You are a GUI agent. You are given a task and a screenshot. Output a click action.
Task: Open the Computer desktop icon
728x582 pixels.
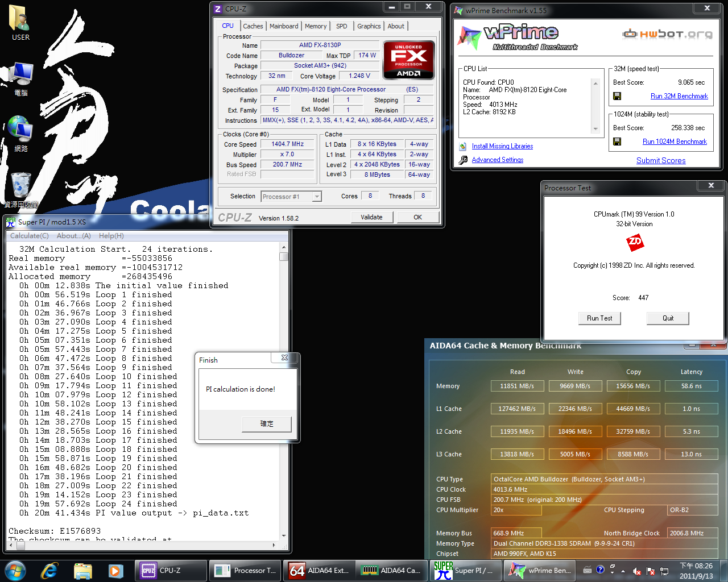coord(20,79)
